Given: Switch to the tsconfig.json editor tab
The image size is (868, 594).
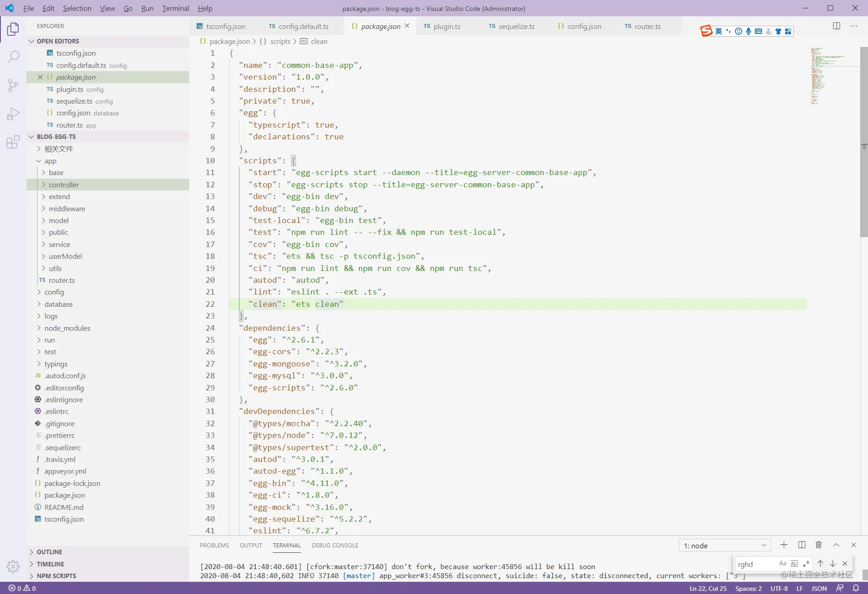Looking at the screenshot, I should click(225, 26).
